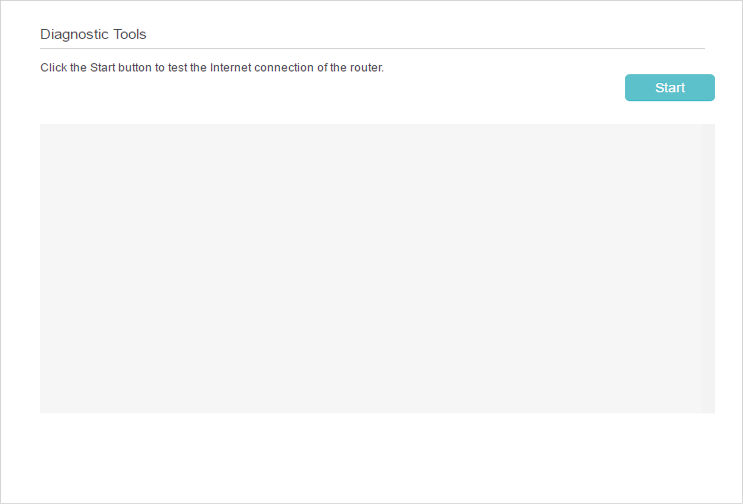Click the scrollbar strip beside the results
The width and height of the screenshot is (743, 504).
coord(708,268)
